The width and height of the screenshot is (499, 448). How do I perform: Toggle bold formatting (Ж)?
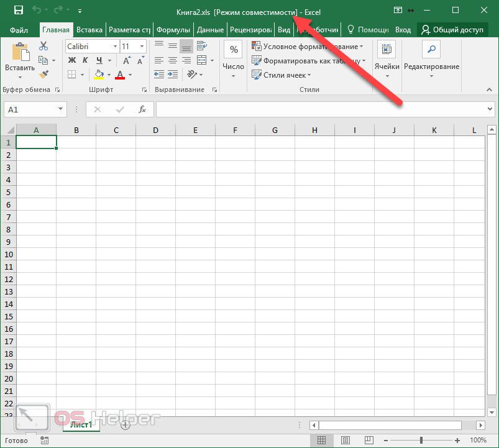[71, 60]
